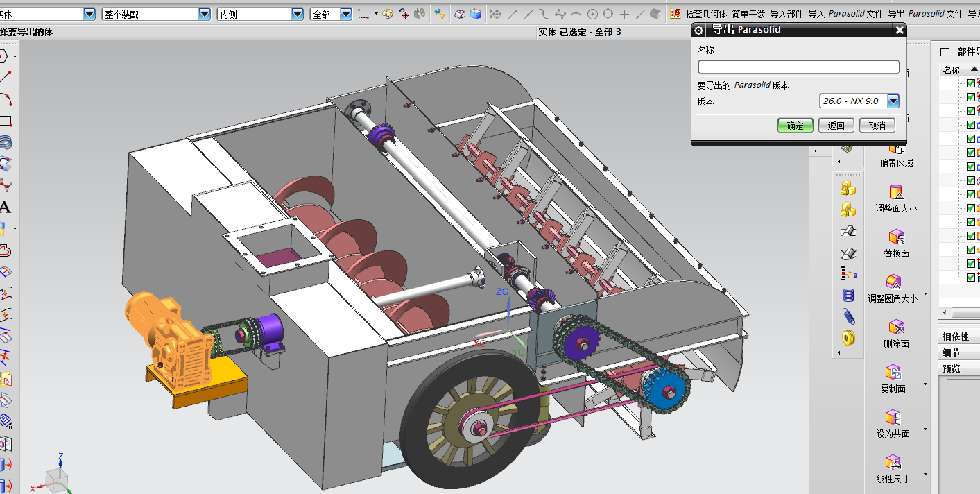The image size is (980, 494).
Task: Select the Polygon sketch tool
Action: (x=3, y=56)
